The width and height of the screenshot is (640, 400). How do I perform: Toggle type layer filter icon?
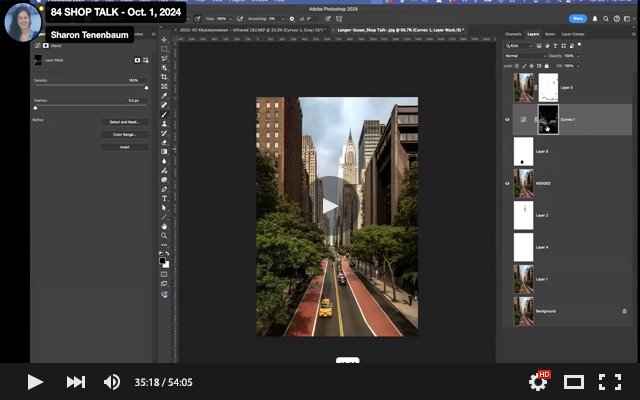(x=555, y=46)
